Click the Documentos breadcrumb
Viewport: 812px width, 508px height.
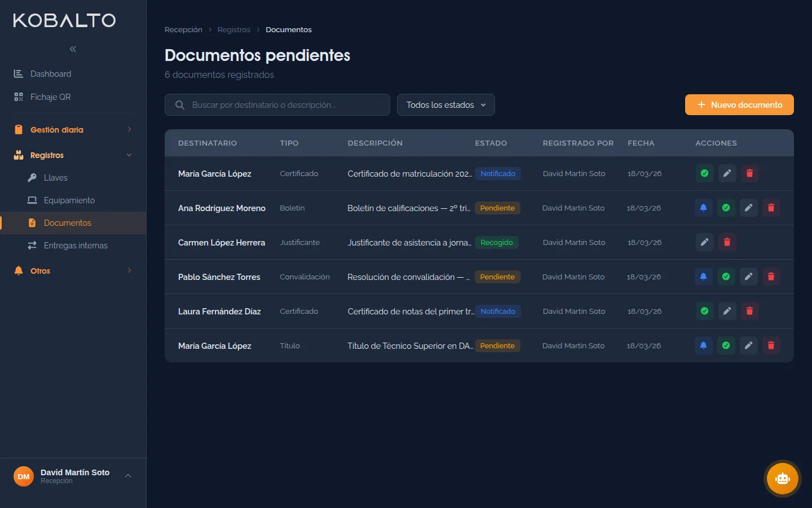click(289, 30)
